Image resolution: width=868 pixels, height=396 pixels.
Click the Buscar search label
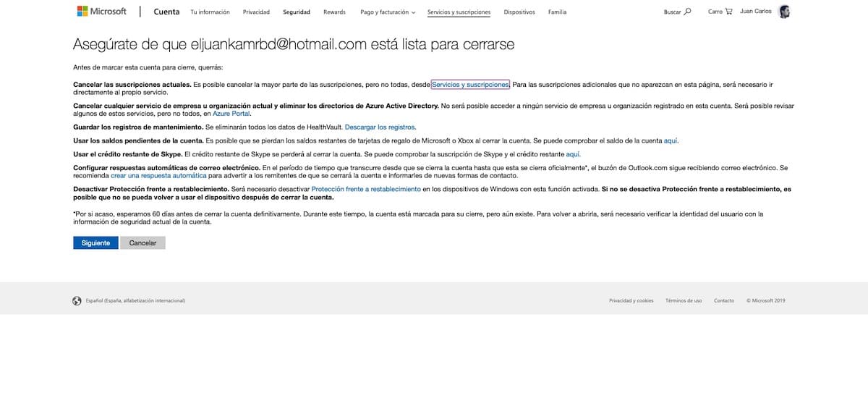(x=672, y=12)
